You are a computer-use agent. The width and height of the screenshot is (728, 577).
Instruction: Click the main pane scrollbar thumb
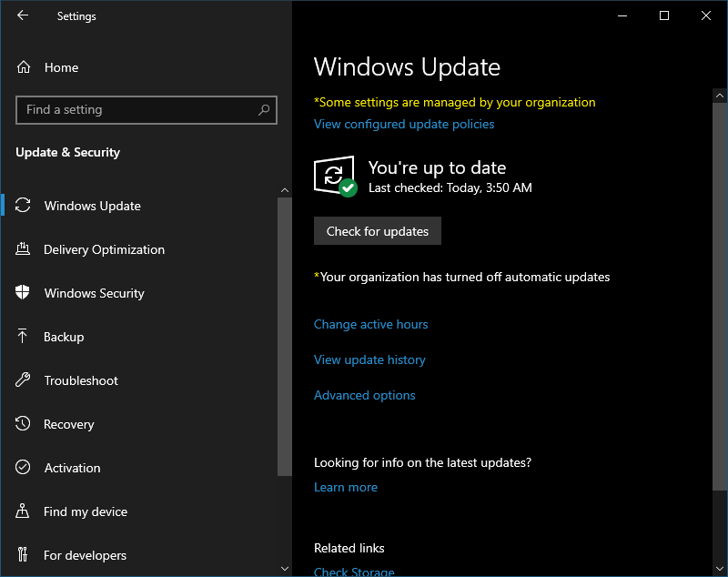720,296
